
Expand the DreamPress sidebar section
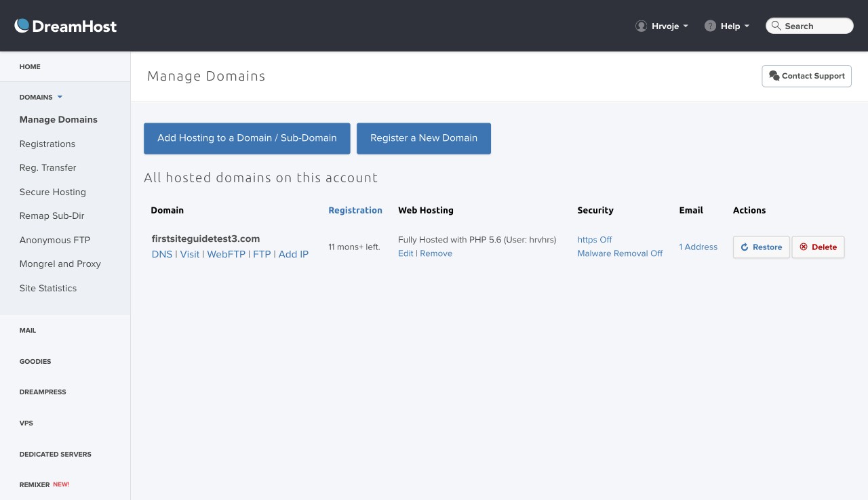pyautogui.click(x=43, y=392)
